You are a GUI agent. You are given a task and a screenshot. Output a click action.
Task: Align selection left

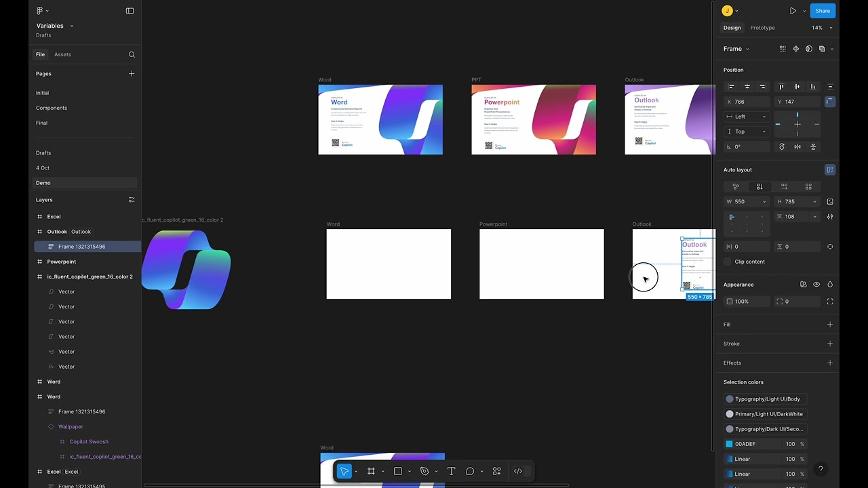[731, 87]
